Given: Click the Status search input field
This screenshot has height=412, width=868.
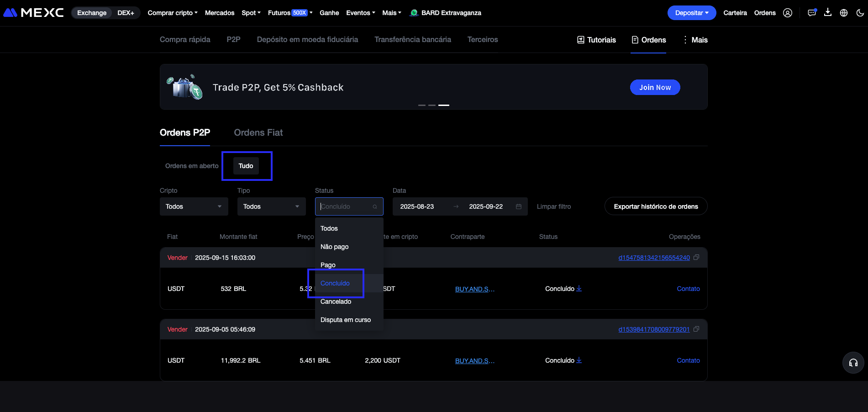Looking at the screenshot, I should pyautogui.click(x=345, y=206).
